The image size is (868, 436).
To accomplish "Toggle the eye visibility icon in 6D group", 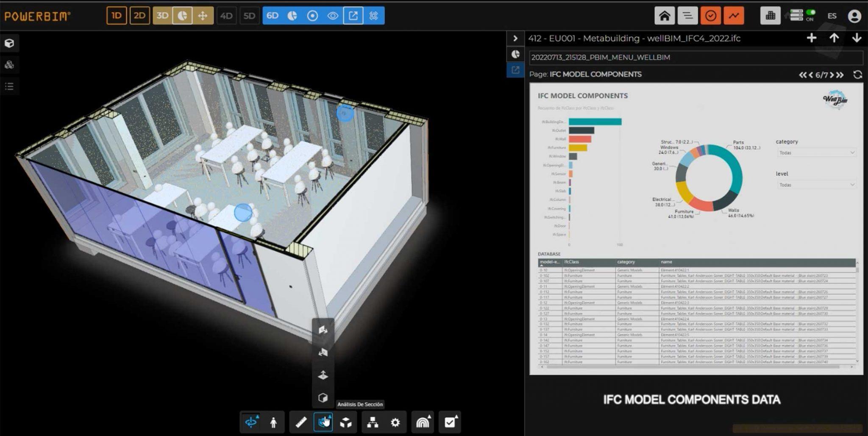I will [x=332, y=16].
